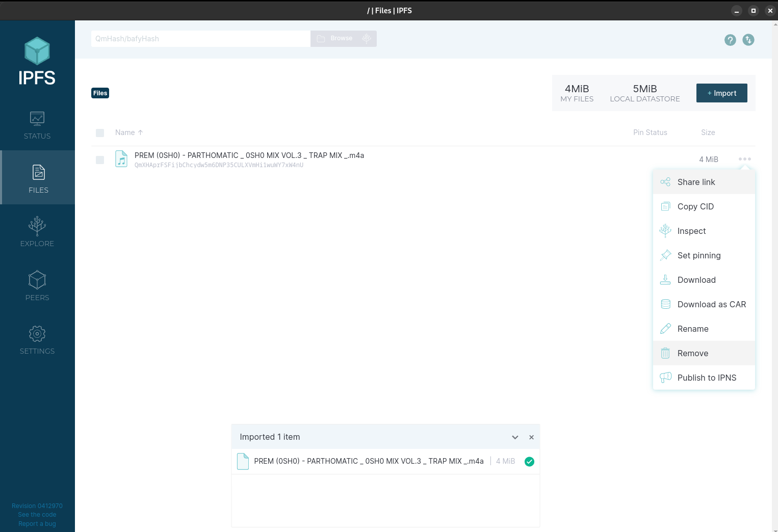The width and height of the screenshot is (778, 532).
Task: Click the Download as CAR stack icon
Action: (665, 304)
